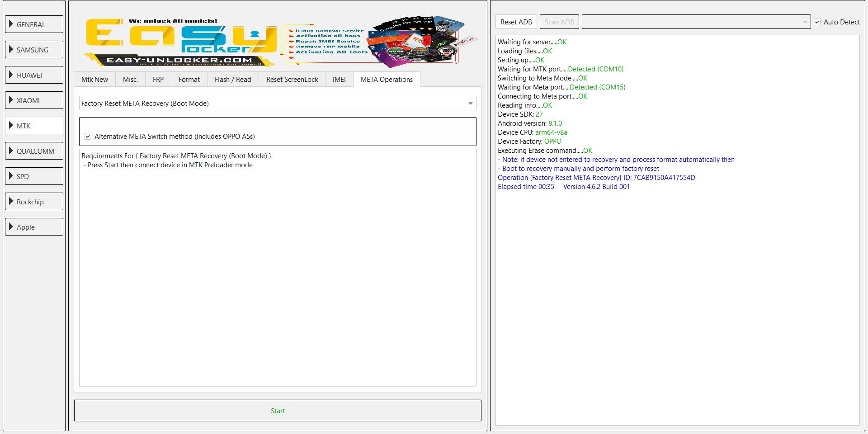The height and width of the screenshot is (434, 868).
Task: Click log line 'Waiting for MTK port'
Action: [561, 69]
